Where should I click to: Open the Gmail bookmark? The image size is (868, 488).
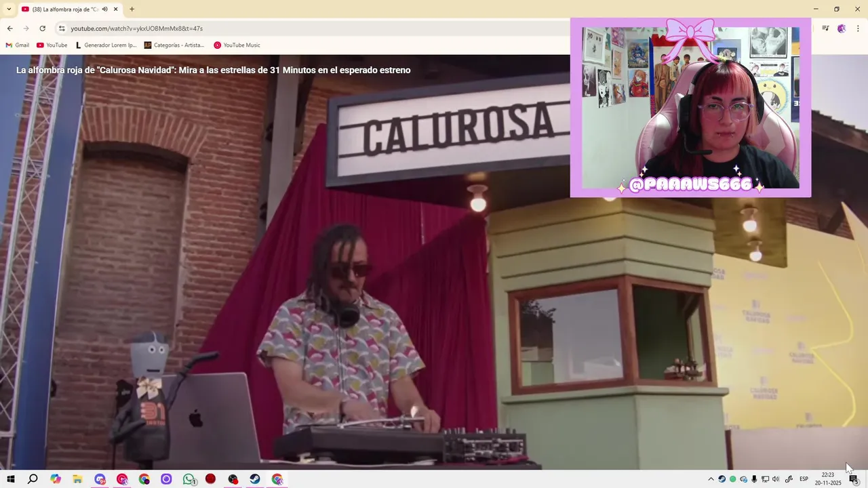(18, 45)
